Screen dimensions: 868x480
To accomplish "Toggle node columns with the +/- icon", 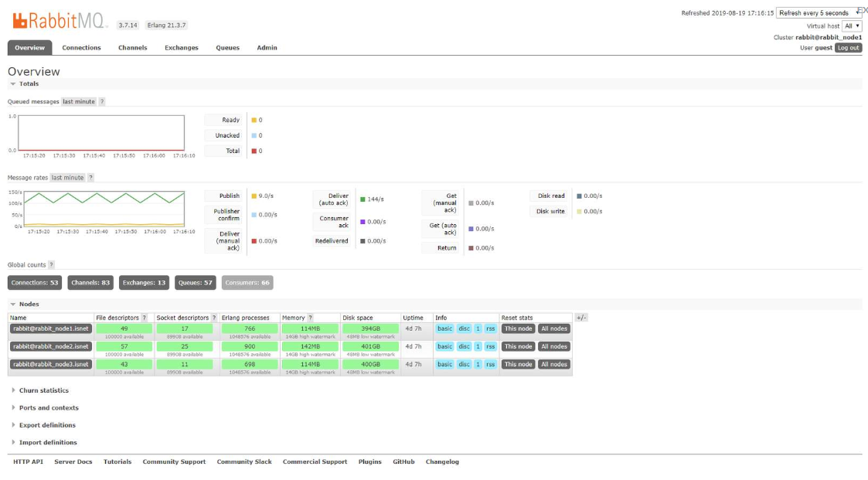I will point(581,318).
